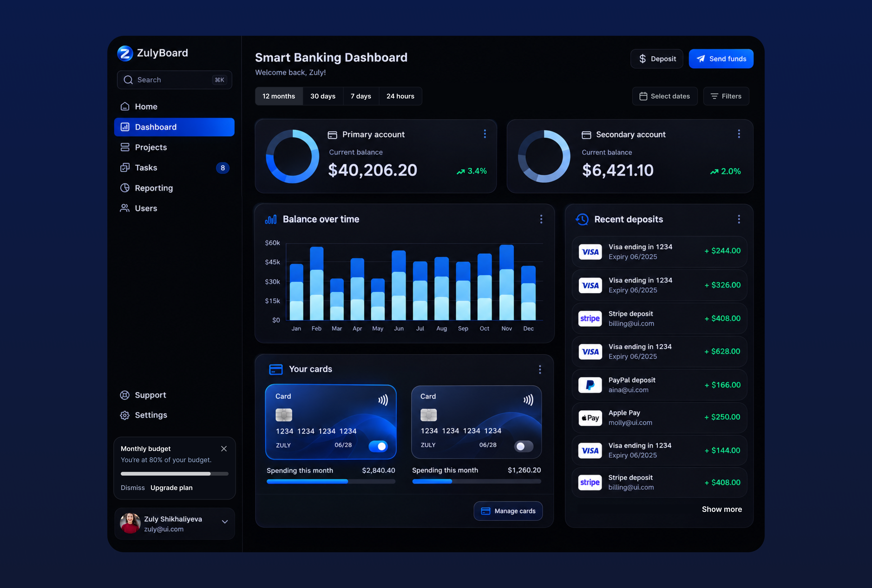Click the $2,840.40 spending progress bar

(x=331, y=482)
